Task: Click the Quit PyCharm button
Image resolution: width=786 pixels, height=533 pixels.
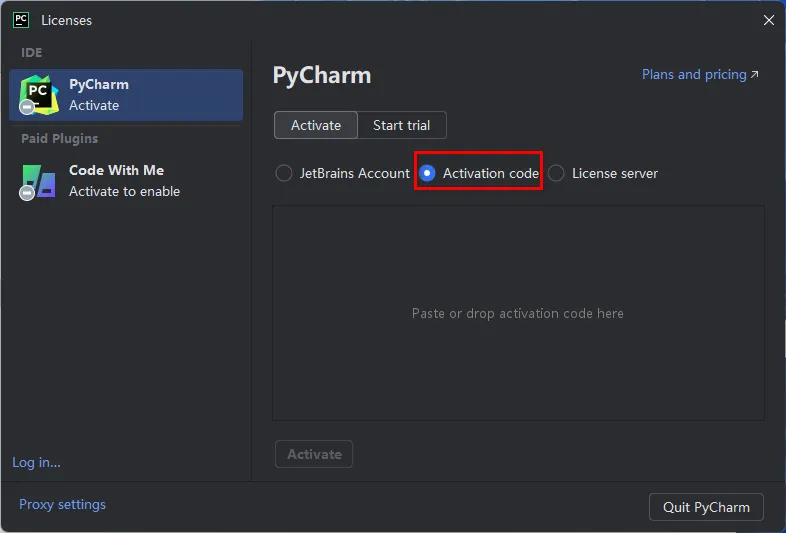Action: tap(706, 507)
